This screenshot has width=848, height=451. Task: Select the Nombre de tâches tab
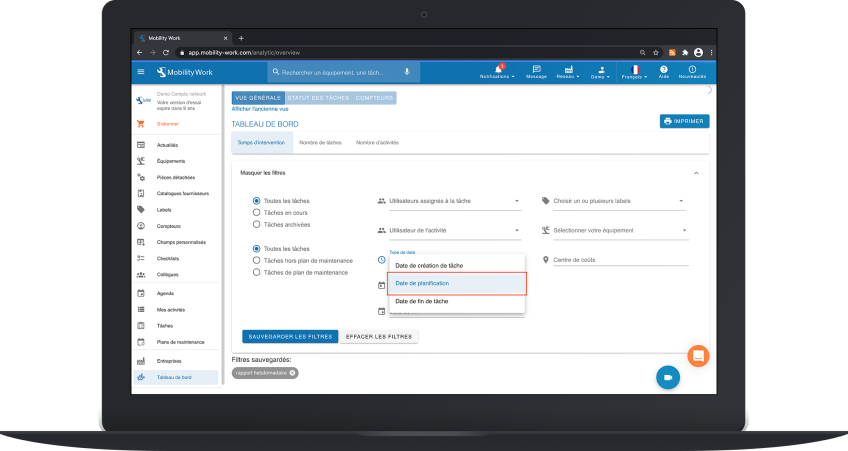click(x=321, y=143)
